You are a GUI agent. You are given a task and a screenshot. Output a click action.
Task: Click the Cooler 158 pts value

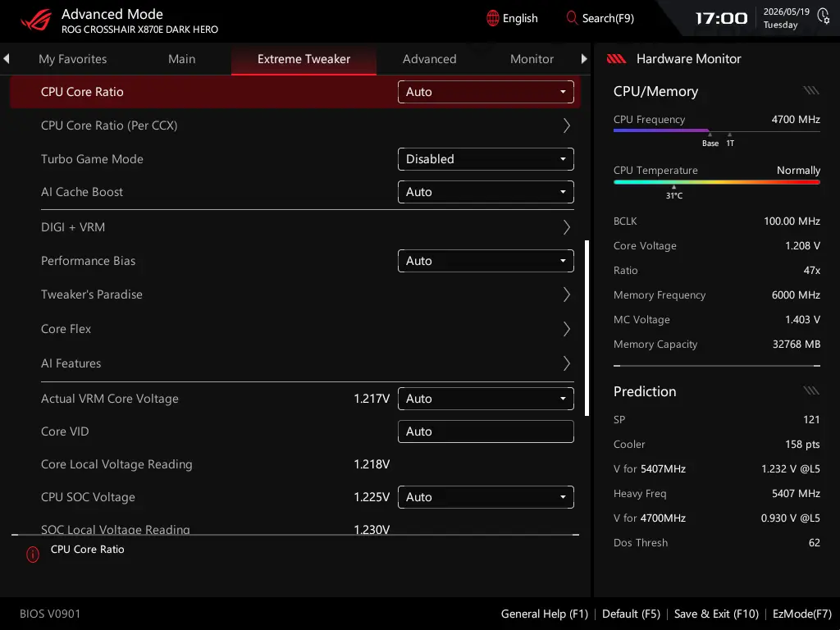coord(802,444)
